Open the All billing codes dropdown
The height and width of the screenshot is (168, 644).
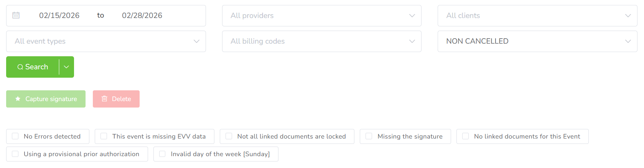tap(321, 41)
